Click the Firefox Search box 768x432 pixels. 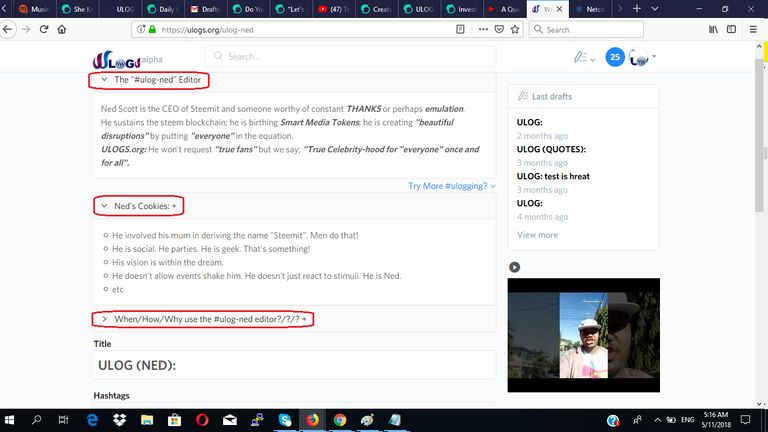pyautogui.click(x=586, y=29)
